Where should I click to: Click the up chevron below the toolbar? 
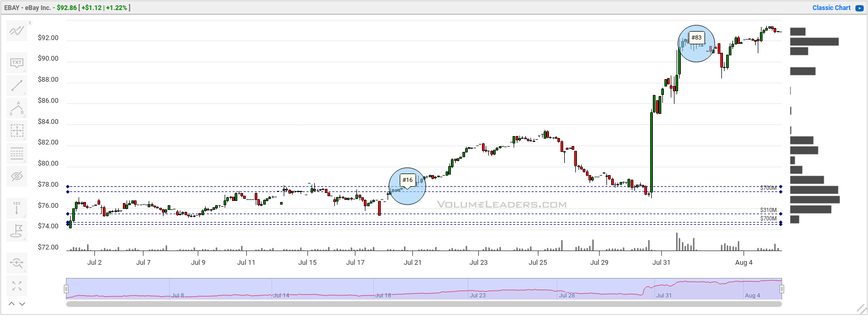click(12, 304)
